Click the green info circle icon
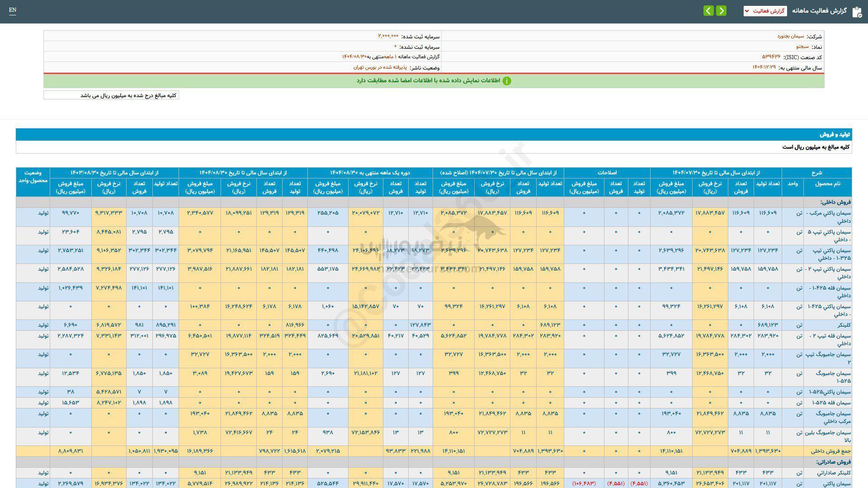The height and width of the screenshot is (488, 868). [507, 81]
